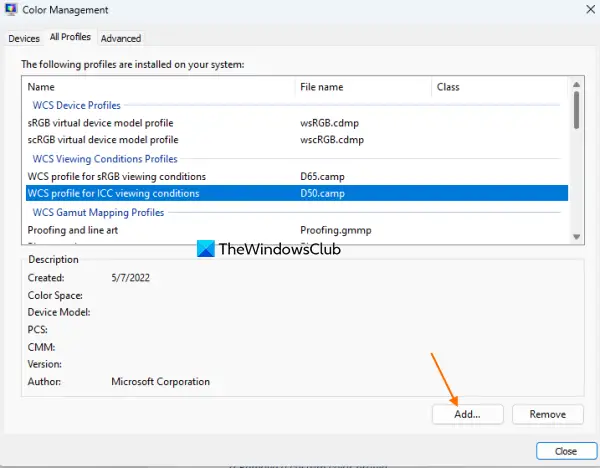Click the scroll down arrow in profiles list
Image resolution: width=600 pixels, height=468 pixels.
click(x=576, y=237)
